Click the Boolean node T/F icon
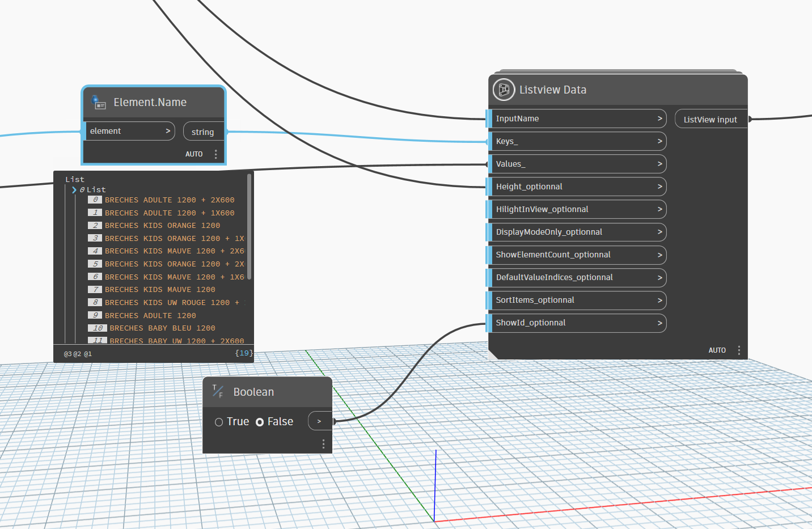Screen dimensions: 812x529 tap(218, 391)
